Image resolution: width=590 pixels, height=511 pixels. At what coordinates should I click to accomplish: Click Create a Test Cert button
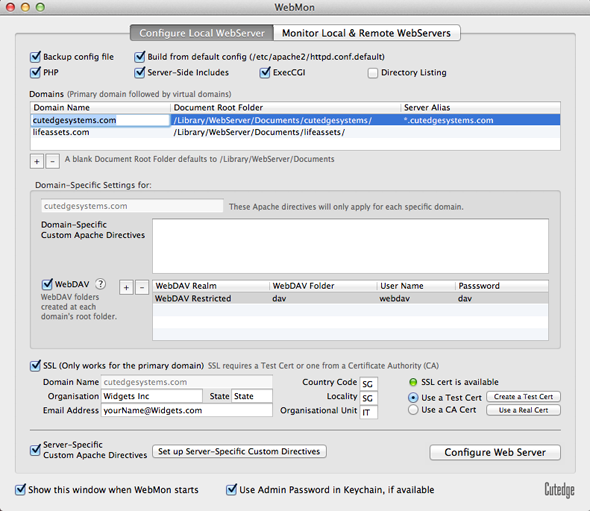point(523,397)
